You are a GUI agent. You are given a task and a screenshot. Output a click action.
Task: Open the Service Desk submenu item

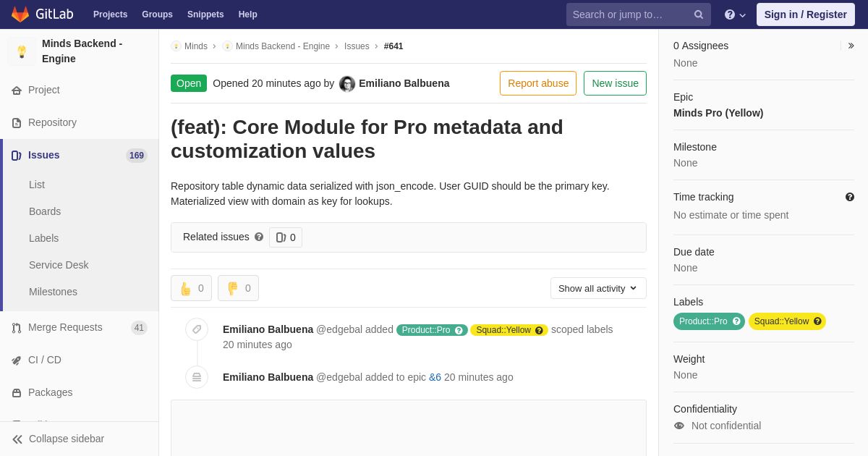[x=59, y=265]
